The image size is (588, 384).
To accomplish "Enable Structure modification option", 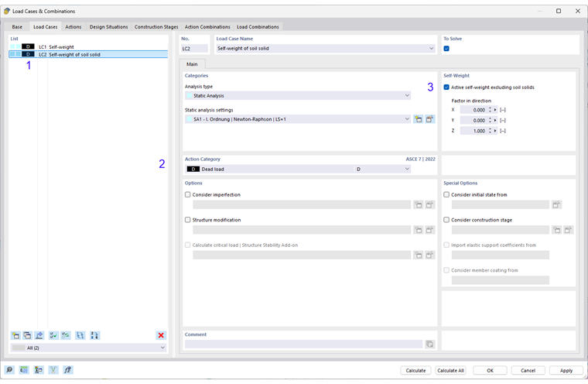I will coord(187,220).
